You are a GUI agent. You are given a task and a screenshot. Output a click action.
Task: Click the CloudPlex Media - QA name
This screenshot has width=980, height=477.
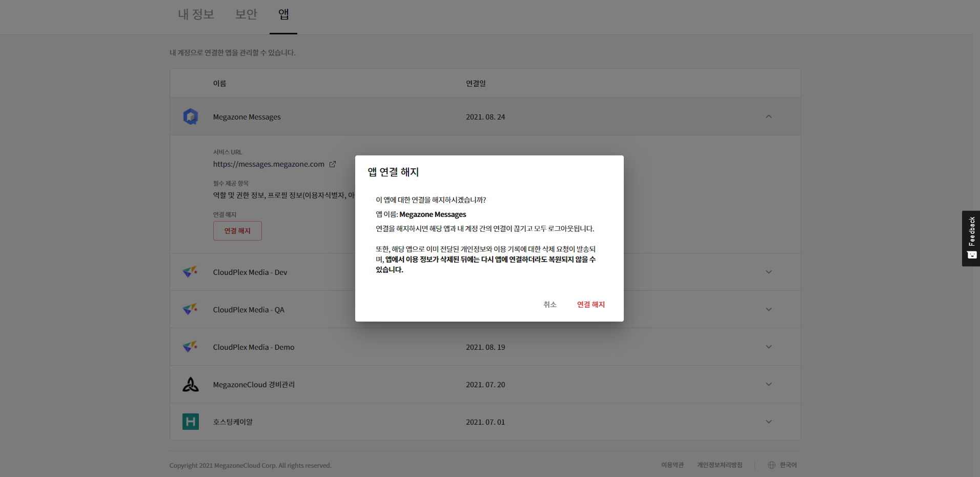coord(249,310)
